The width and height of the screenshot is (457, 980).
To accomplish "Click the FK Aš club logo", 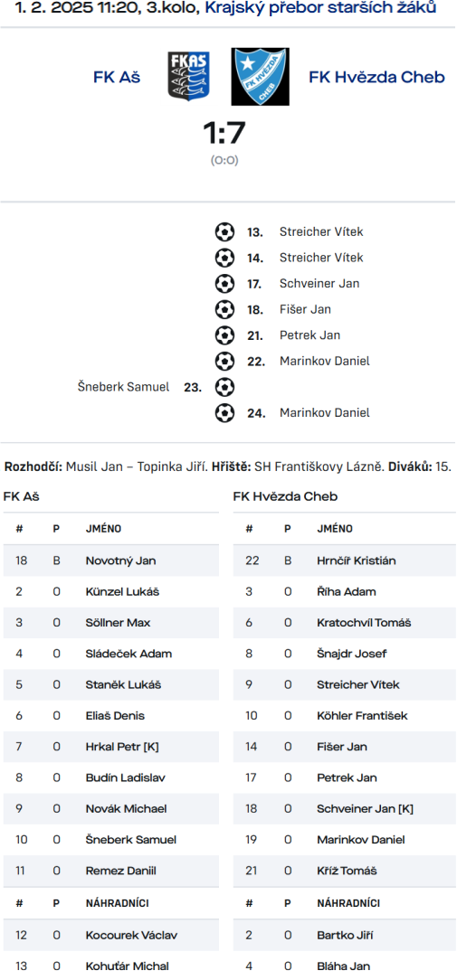I will (x=188, y=76).
